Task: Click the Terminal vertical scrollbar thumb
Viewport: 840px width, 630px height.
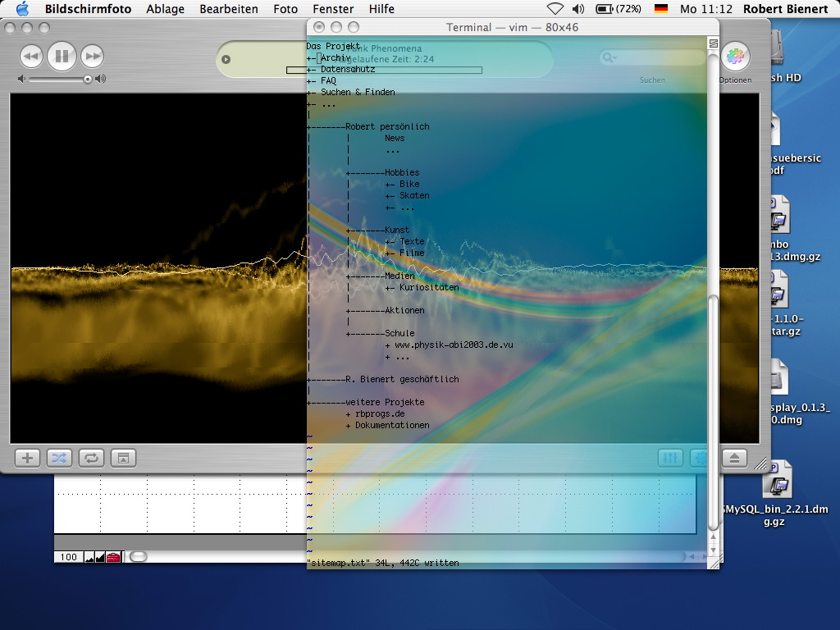Action: coord(713,413)
